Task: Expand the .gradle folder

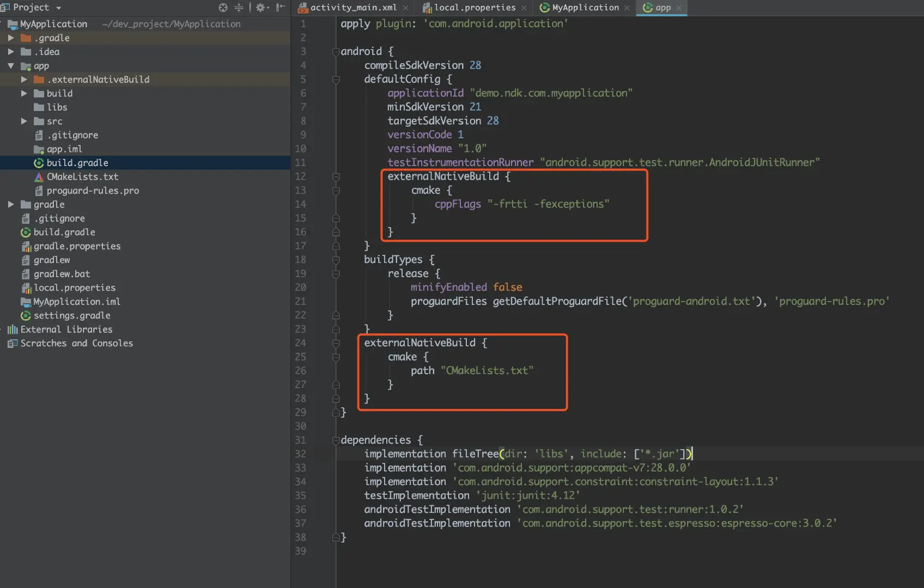Action: coord(11,38)
